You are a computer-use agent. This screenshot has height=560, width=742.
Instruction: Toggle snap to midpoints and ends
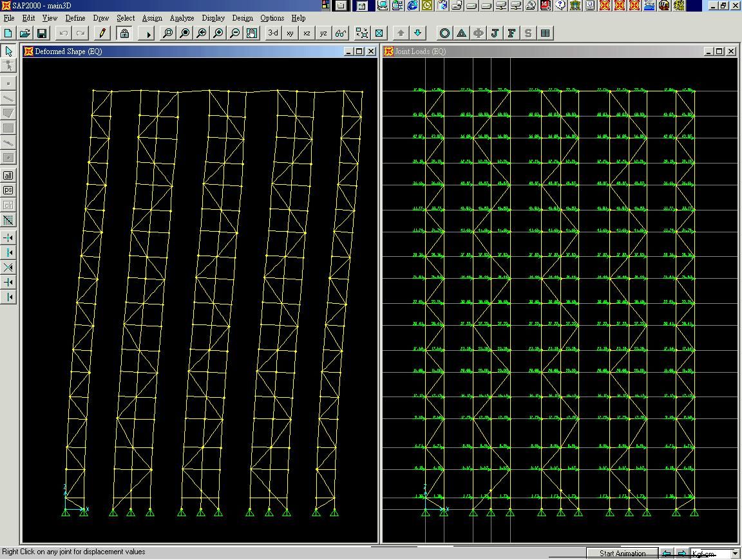pyautogui.click(x=8, y=252)
